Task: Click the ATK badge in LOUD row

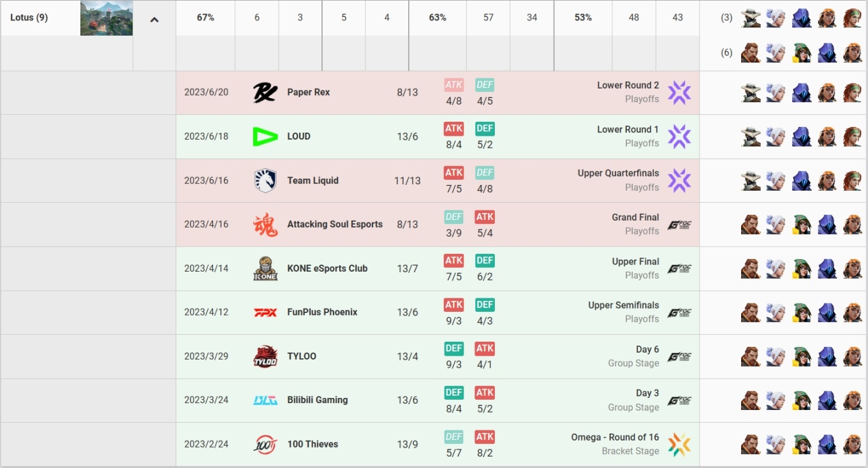Action: pyautogui.click(x=453, y=129)
